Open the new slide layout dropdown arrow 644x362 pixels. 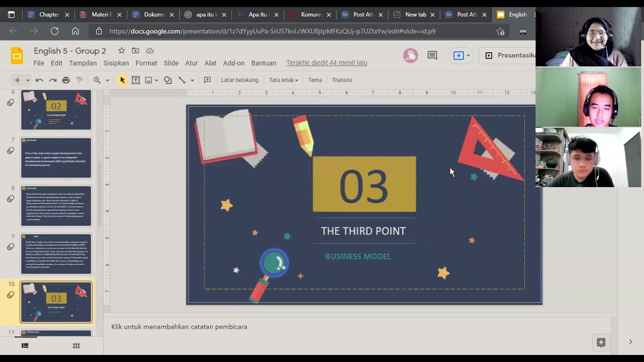[28, 80]
